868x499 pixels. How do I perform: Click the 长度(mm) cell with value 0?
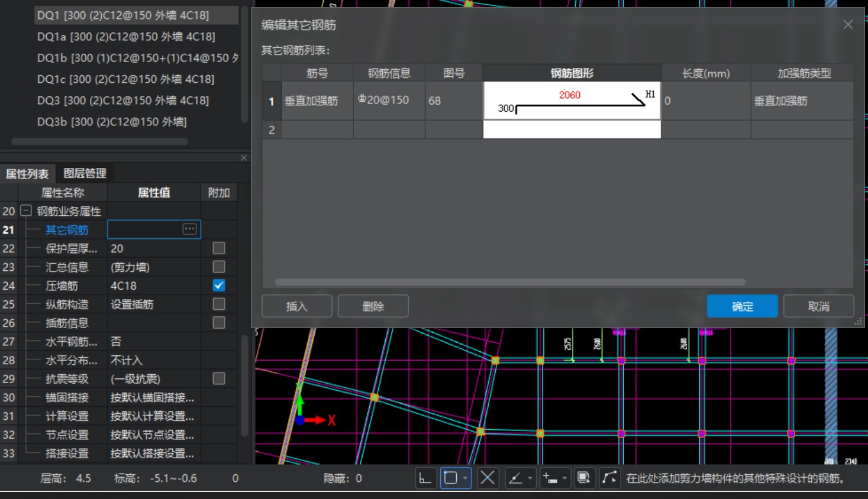(x=706, y=101)
